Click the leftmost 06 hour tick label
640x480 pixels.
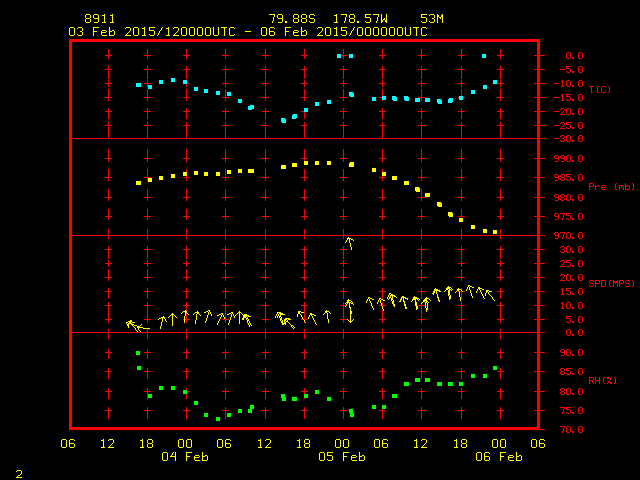[x=69, y=444]
